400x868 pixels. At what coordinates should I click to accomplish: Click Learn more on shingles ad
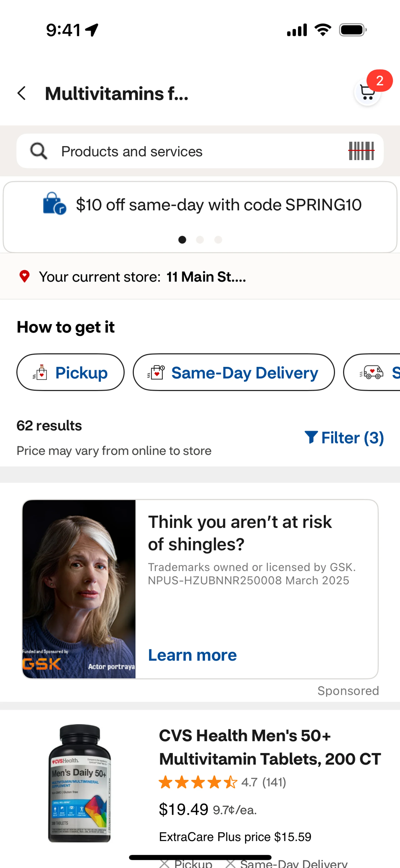(x=192, y=655)
